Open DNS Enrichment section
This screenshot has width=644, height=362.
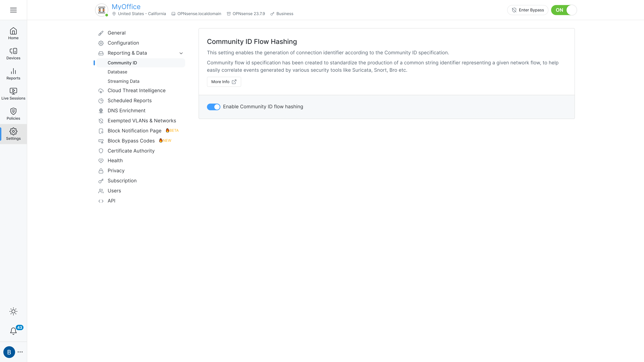pos(127,111)
